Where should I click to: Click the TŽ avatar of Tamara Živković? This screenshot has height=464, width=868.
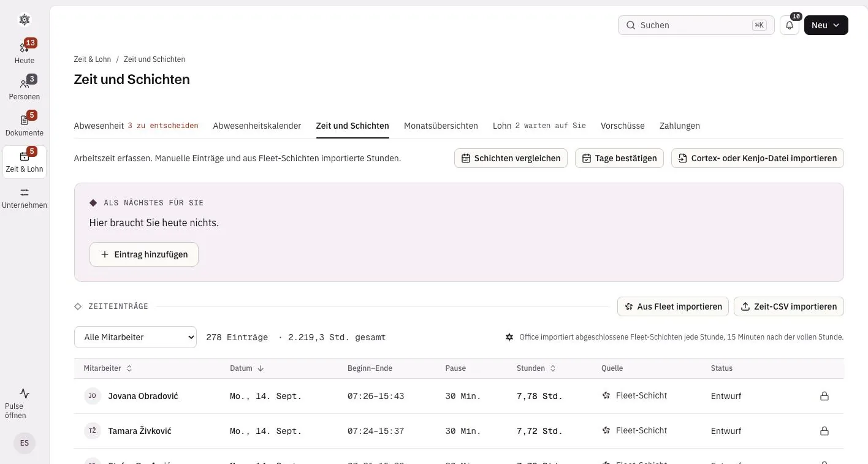click(x=93, y=431)
